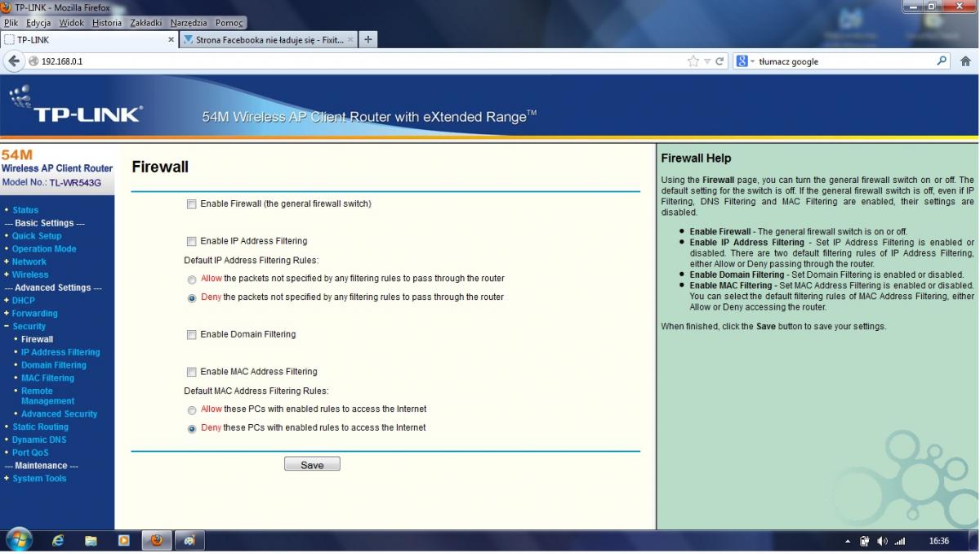Open Quick Setup in sidebar
The image size is (980, 554).
point(37,236)
